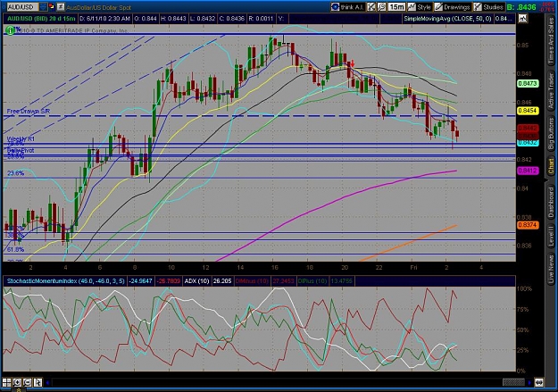Click the StochasticMomentumIndex study label

coord(65,281)
